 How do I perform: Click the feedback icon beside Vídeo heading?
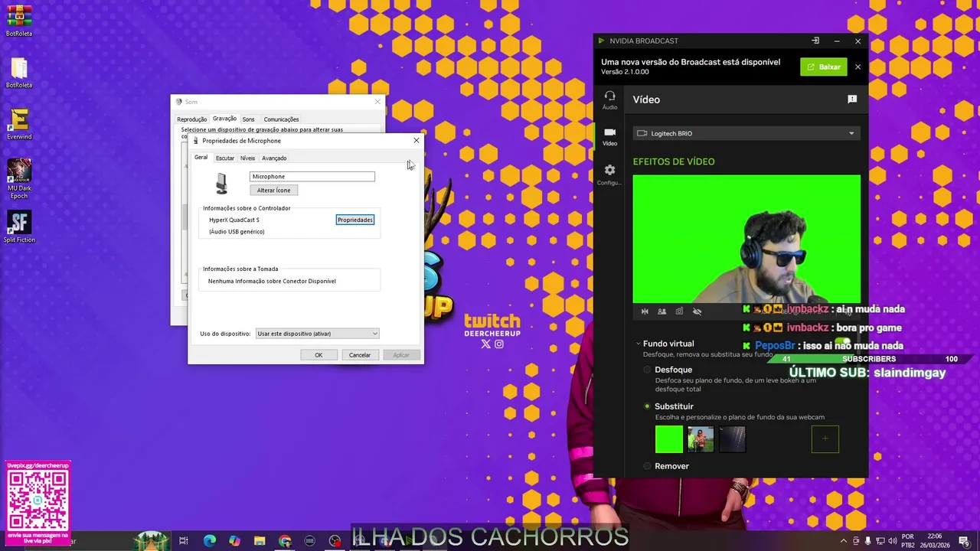(852, 99)
